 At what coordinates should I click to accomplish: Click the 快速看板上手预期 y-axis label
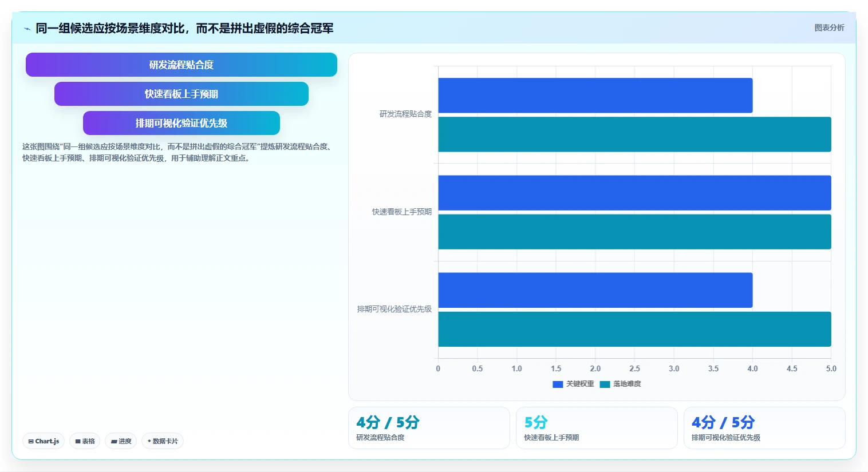(402, 212)
